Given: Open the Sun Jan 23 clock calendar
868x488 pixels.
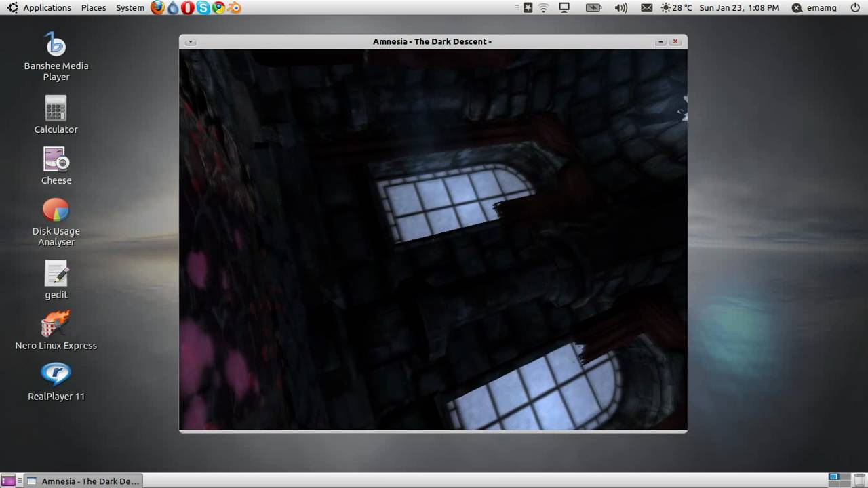Looking at the screenshot, I should pos(739,7).
